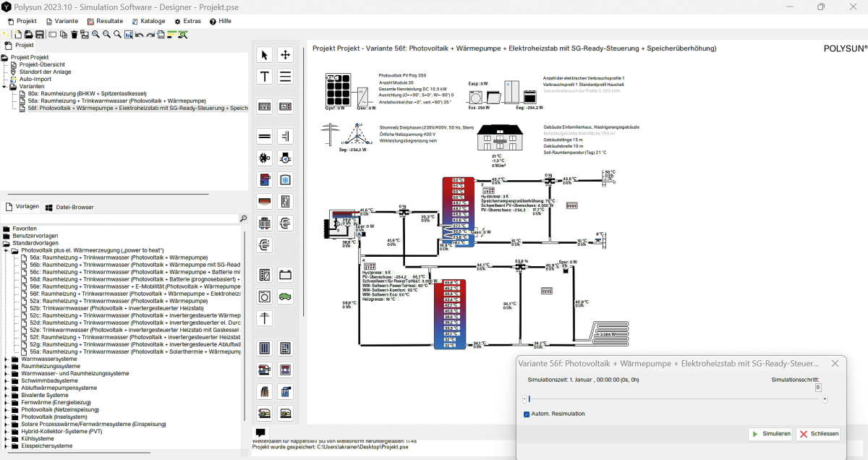Open the Projekt menu
Viewport: 868px width, 460px height.
click(22, 22)
